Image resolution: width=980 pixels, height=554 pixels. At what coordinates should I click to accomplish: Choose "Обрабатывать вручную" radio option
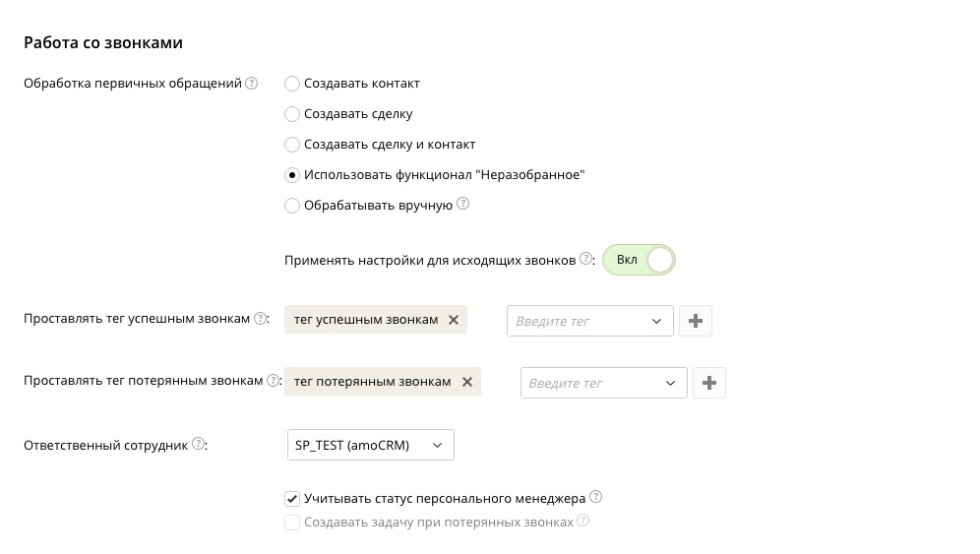[292, 206]
